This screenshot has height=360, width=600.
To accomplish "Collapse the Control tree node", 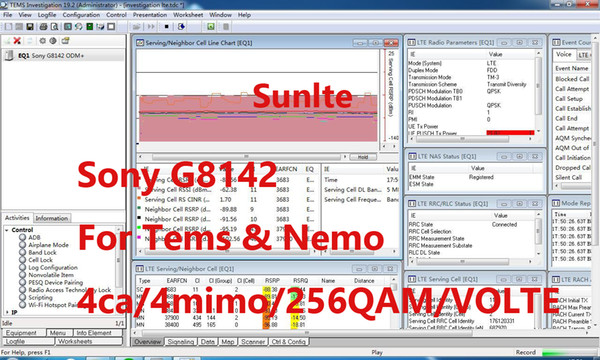I will pyautogui.click(x=7, y=230).
